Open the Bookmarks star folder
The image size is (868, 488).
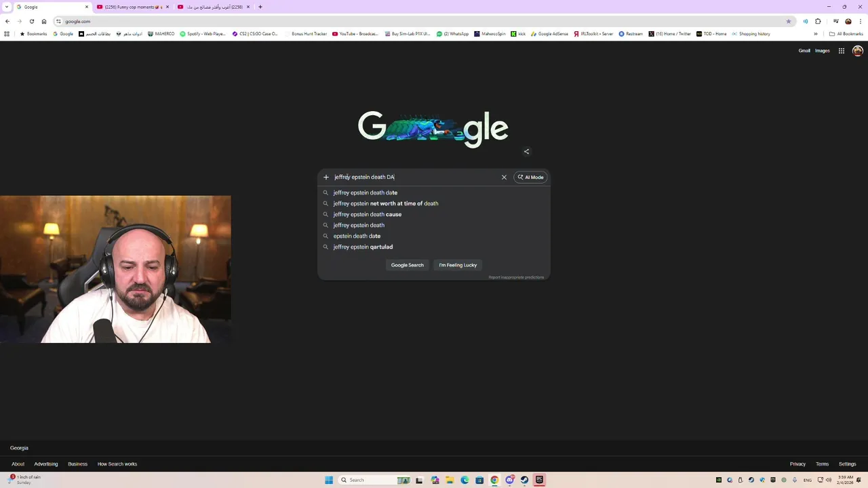pyautogui.click(x=33, y=34)
